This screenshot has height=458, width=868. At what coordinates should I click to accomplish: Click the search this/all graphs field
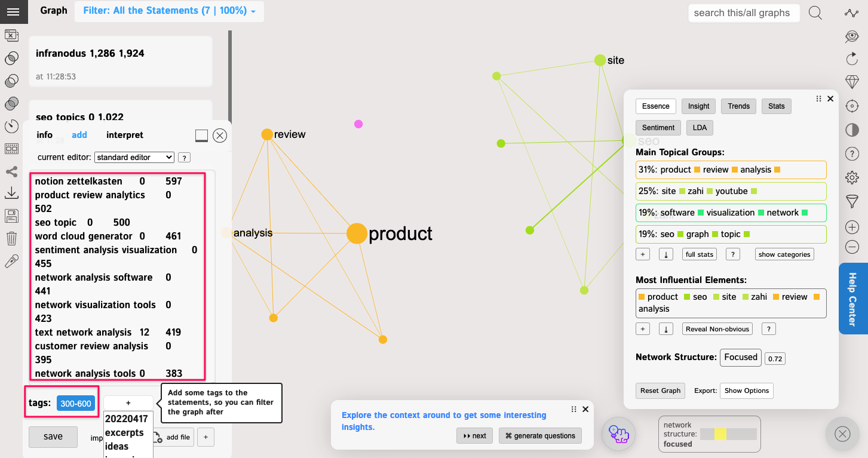click(x=744, y=13)
